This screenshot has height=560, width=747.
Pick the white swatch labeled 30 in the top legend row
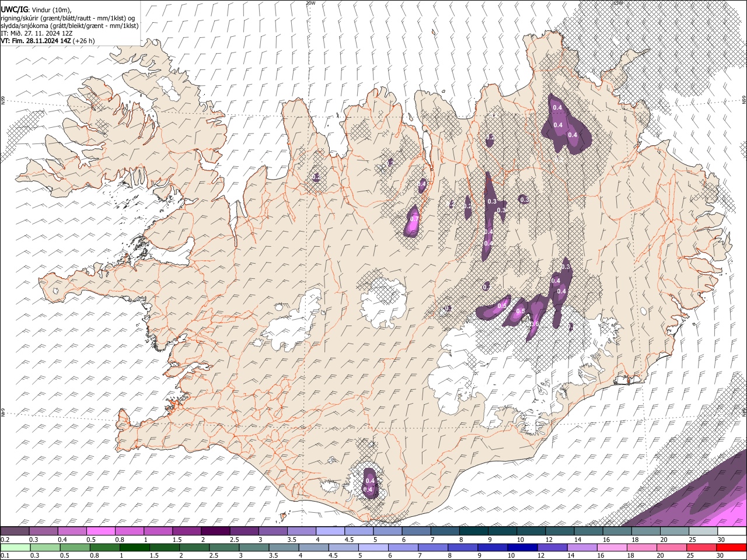732,531
